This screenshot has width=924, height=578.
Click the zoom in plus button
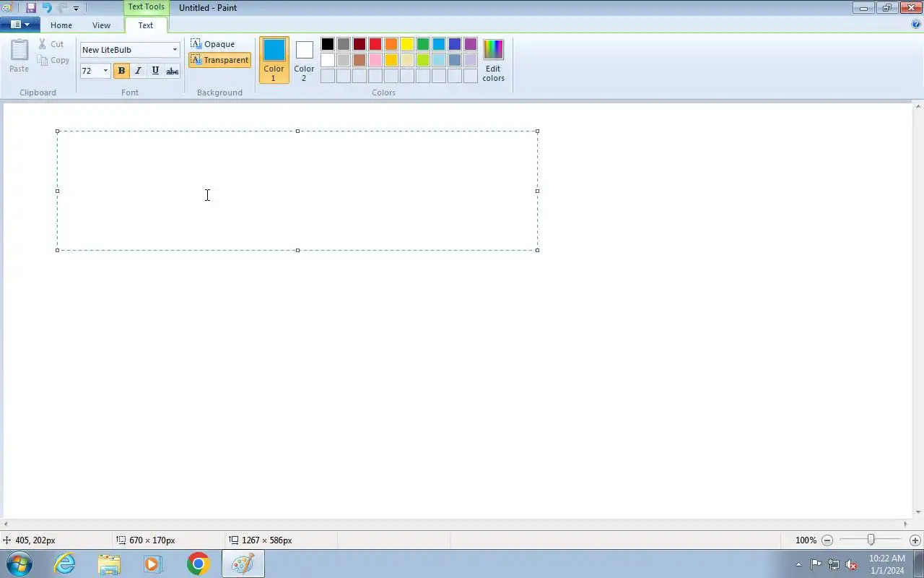click(915, 540)
